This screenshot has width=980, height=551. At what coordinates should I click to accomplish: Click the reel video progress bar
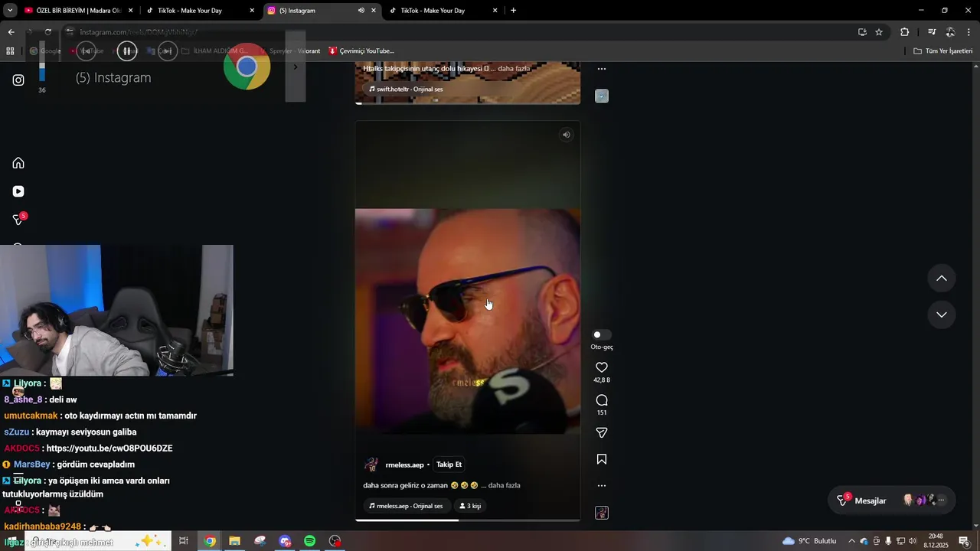point(468,520)
